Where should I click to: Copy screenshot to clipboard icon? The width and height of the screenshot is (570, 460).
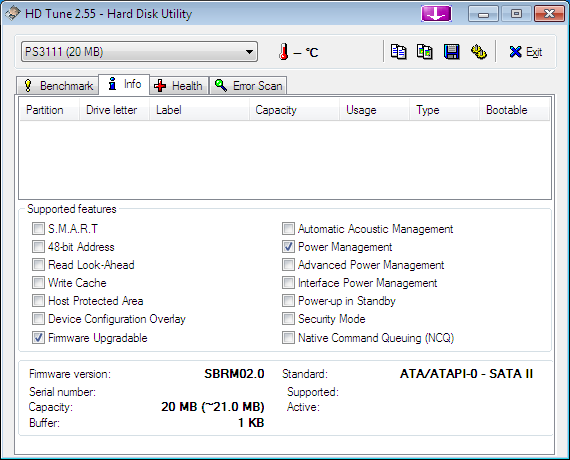point(425,52)
